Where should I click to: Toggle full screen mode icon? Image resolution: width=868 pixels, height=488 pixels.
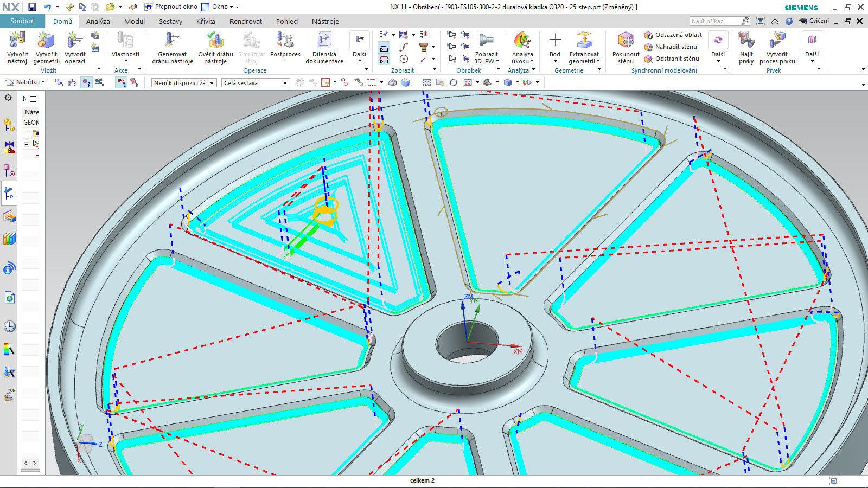pyautogui.click(x=761, y=21)
